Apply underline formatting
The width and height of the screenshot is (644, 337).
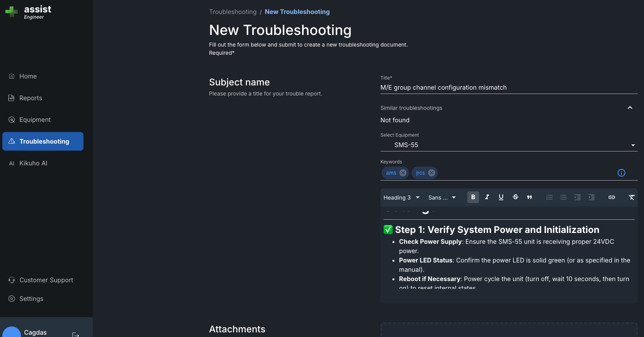click(501, 197)
